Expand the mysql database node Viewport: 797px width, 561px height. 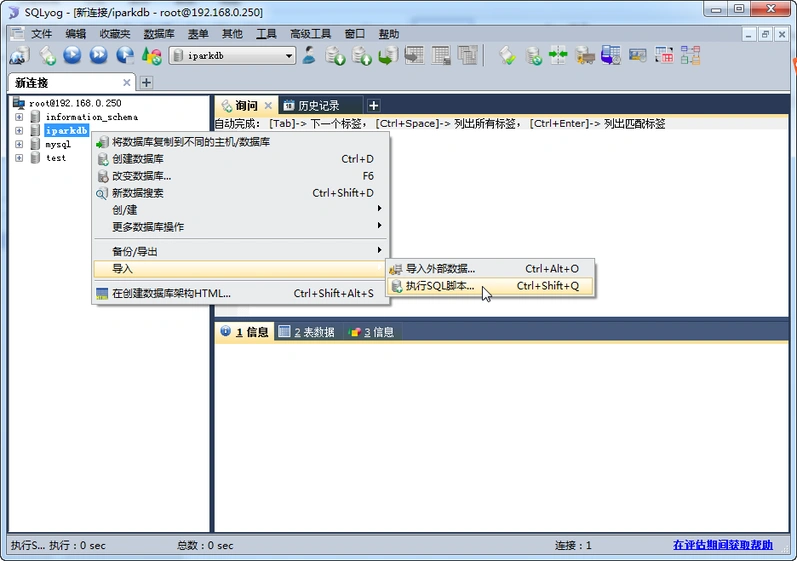point(19,144)
